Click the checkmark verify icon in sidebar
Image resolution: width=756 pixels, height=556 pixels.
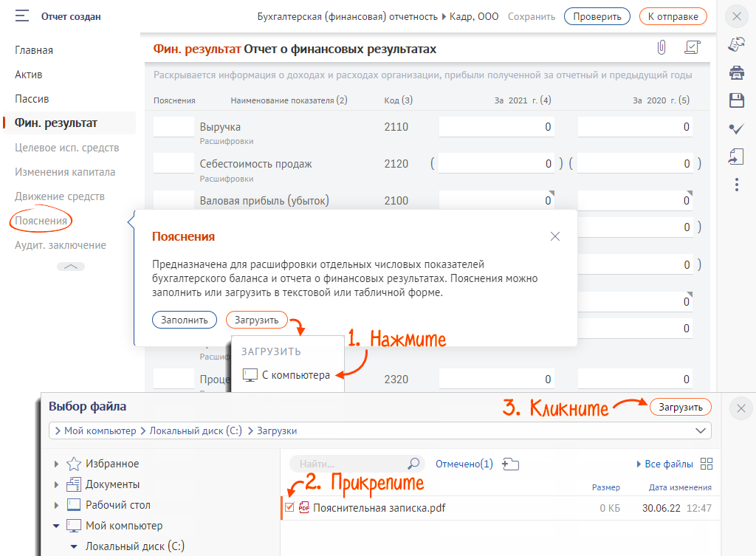(x=736, y=128)
